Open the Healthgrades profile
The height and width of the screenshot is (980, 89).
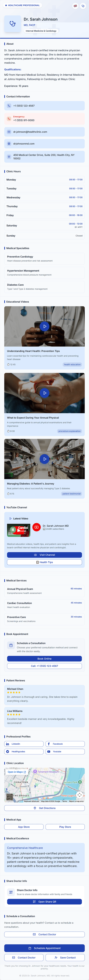(24, 751)
